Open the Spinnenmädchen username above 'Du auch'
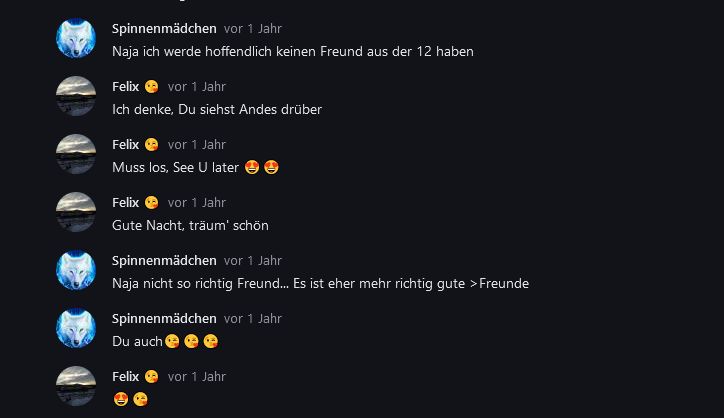Screen dimensions: 724x418 tap(164, 319)
